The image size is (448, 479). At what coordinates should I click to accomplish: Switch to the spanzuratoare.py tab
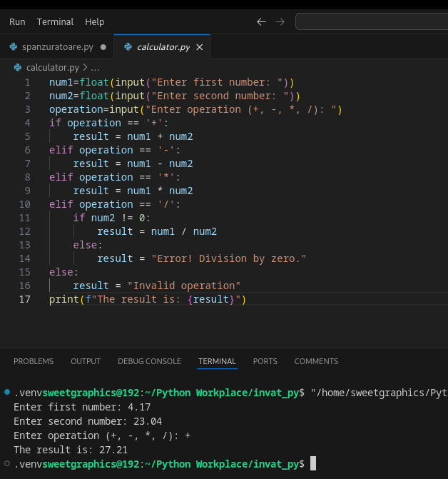[57, 47]
